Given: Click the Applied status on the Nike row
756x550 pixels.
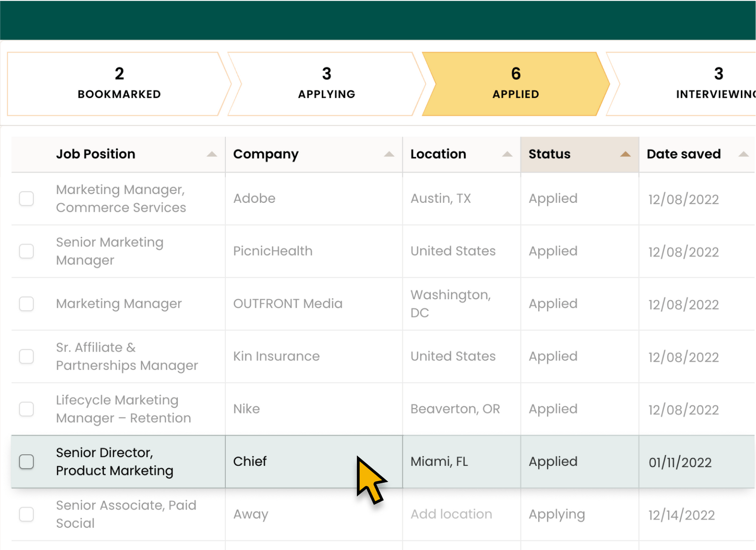Looking at the screenshot, I should 552,409.
